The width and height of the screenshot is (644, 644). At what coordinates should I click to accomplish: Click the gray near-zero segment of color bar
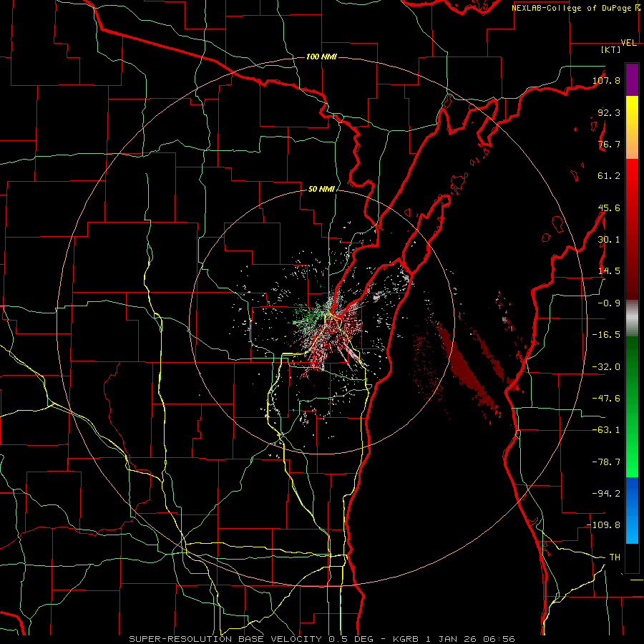tap(632, 318)
